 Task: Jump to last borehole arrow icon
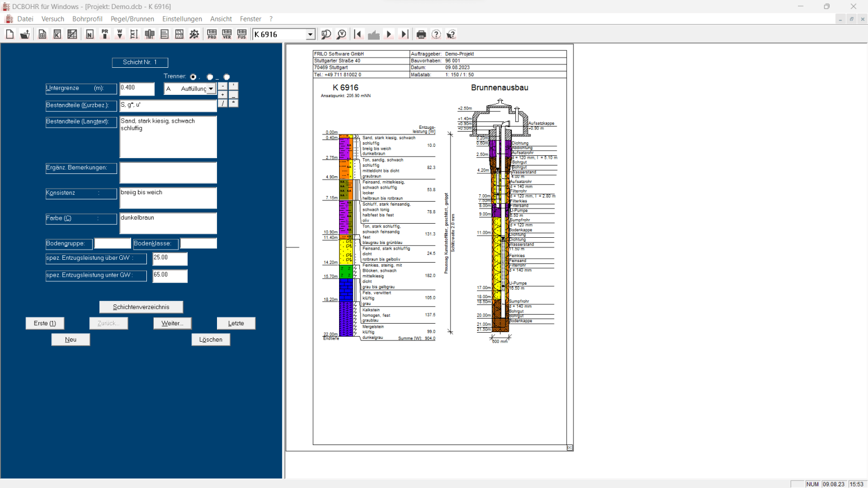pos(405,34)
